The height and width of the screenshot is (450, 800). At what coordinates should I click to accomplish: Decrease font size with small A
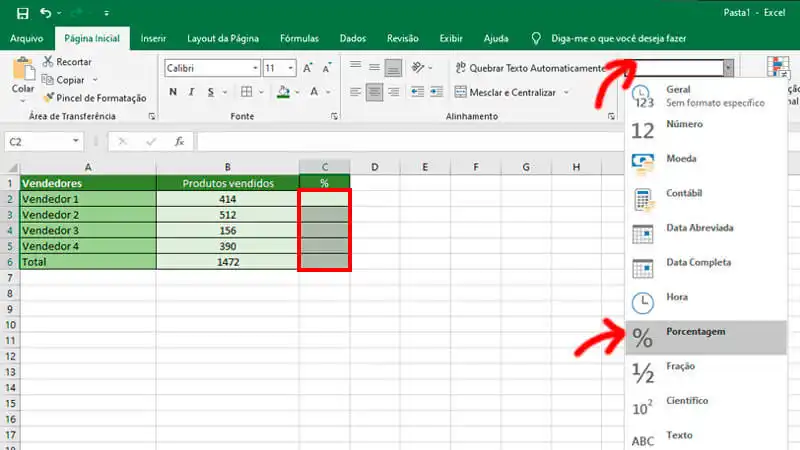[x=327, y=68]
